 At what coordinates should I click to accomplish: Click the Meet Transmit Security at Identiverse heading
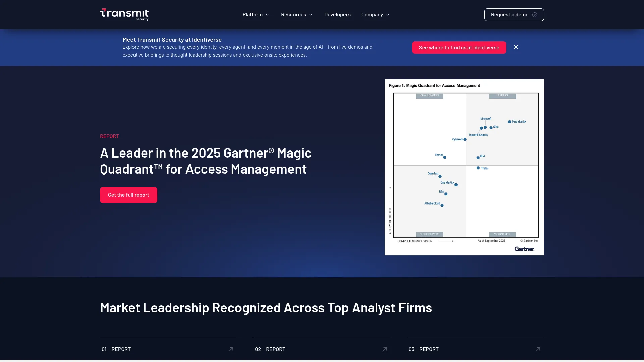coord(172,40)
